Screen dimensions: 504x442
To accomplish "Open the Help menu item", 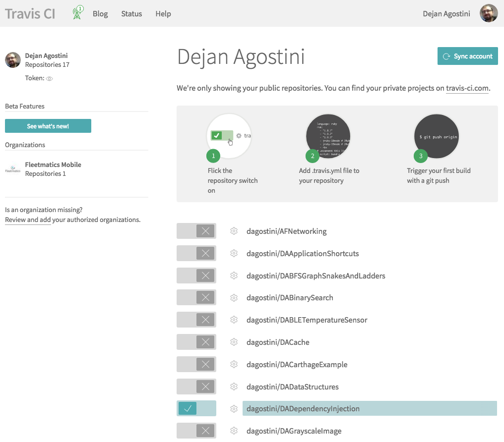I will [163, 14].
